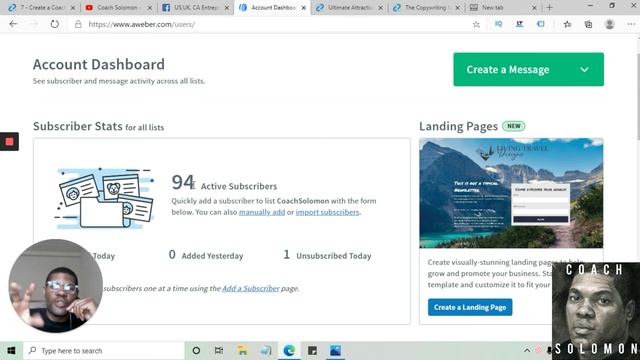The image size is (640, 360).
Task: Open Cortana circle on the taskbar
Action: pos(196,351)
